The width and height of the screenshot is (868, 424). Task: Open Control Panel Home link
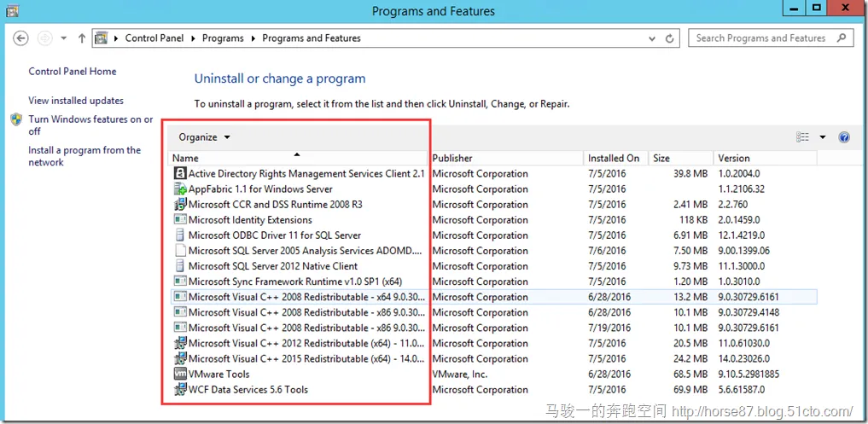(x=73, y=72)
